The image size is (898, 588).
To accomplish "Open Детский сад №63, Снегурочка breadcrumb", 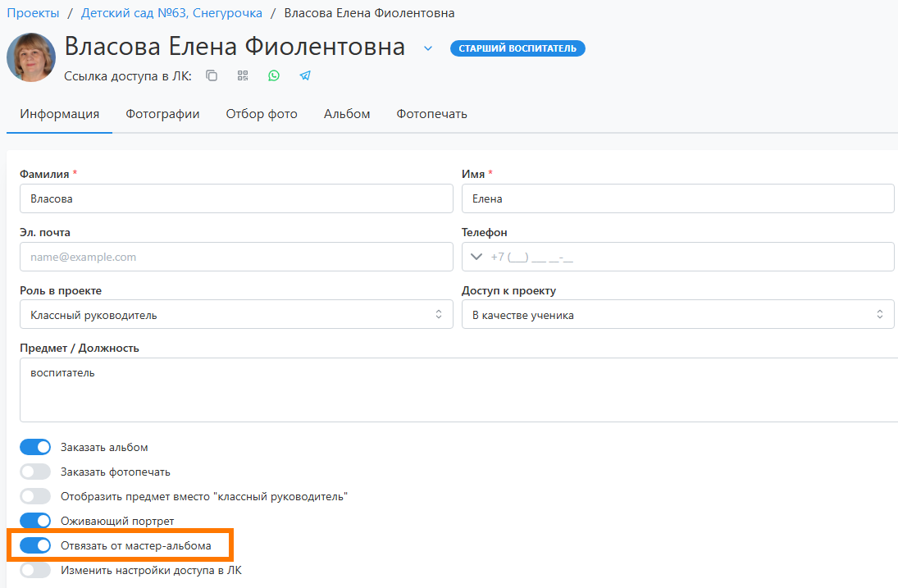I will pos(171,13).
